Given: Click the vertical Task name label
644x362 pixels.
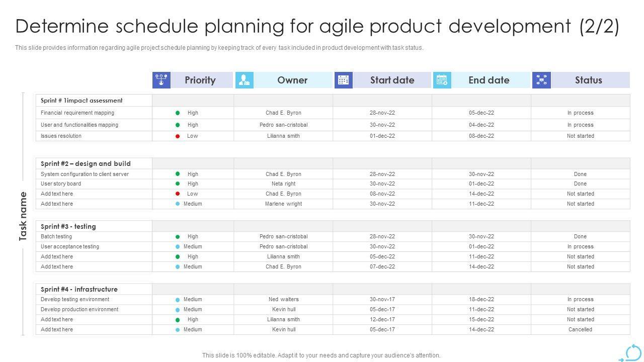Looking at the screenshot, I should 23,216.
